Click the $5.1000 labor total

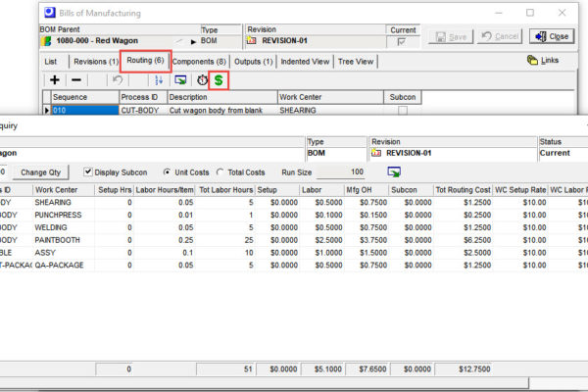tap(322, 369)
